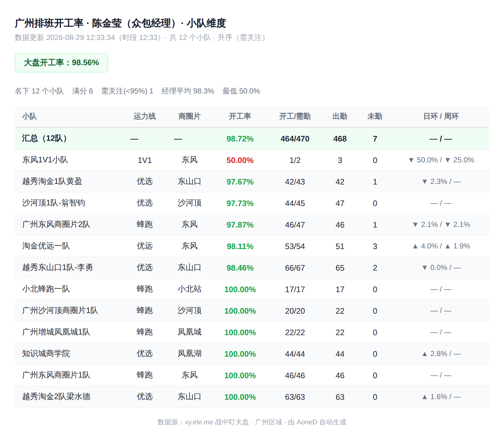Click the data source footer text

click(252, 422)
